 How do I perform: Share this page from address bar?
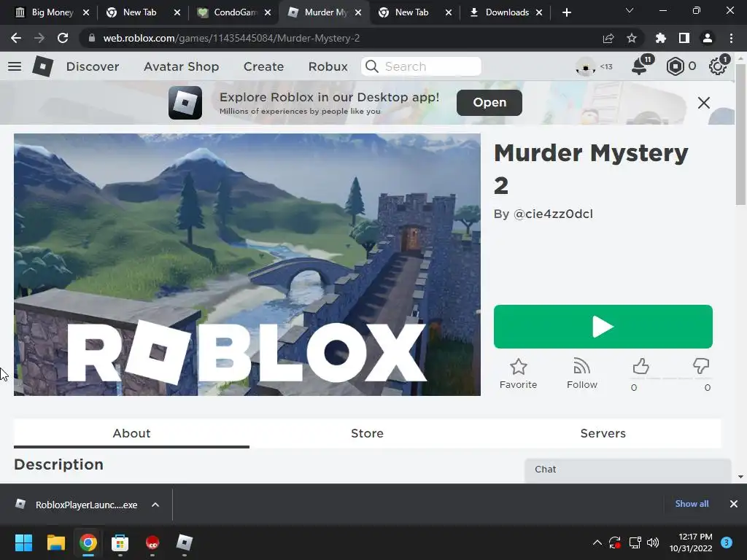click(x=608, y=38)
